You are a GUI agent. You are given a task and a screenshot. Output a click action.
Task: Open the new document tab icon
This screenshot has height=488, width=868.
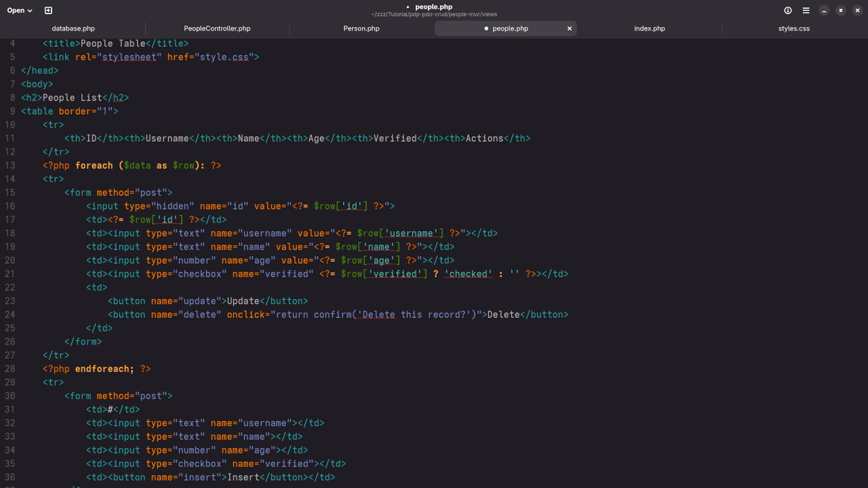click(48, 10)
